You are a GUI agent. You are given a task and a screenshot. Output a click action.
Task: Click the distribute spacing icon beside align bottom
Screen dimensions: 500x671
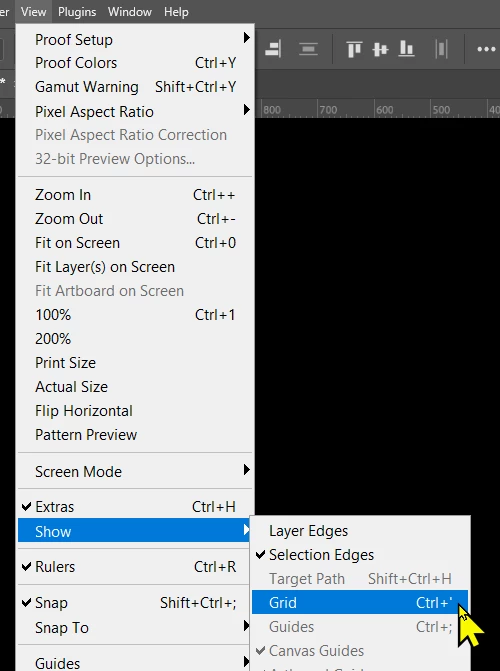[441, 49]
